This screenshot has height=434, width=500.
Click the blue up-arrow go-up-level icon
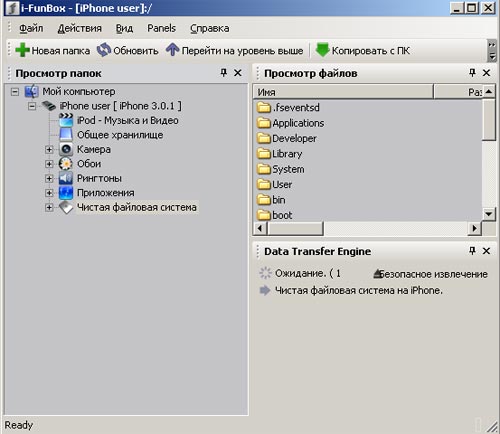(x=172, y=50)
